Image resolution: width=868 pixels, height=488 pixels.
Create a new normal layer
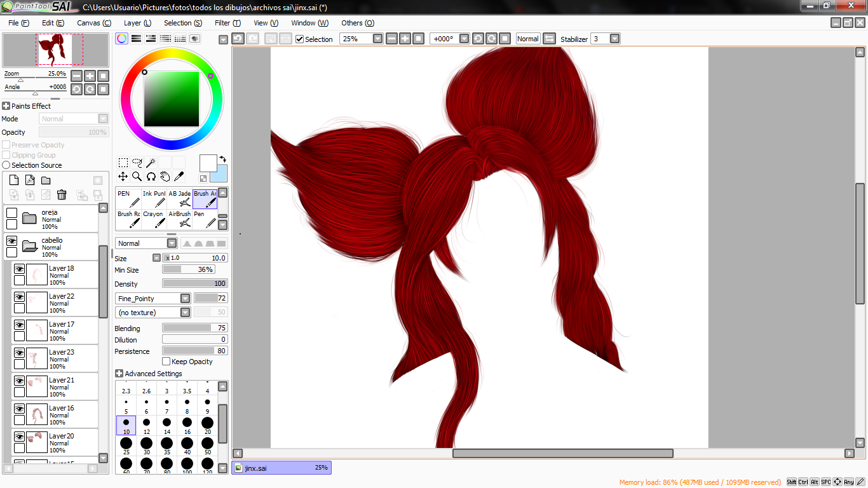14,180
